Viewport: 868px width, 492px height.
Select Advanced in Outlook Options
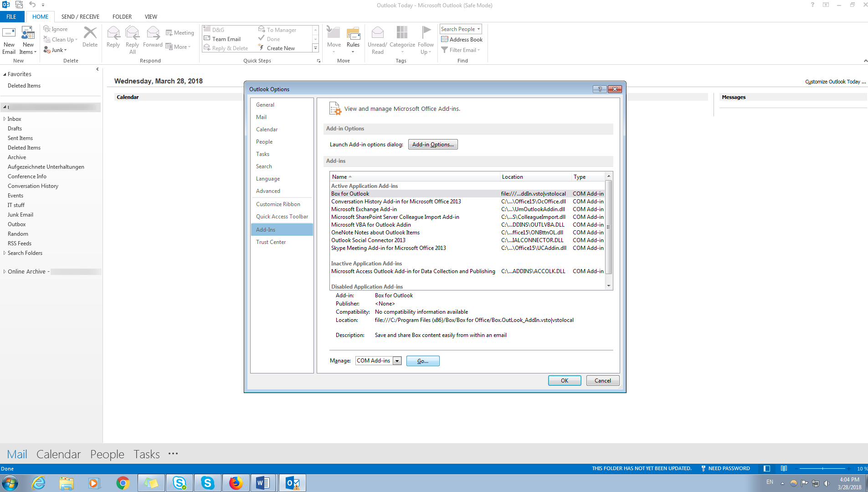pyautogui.click(x=282, y=191)
